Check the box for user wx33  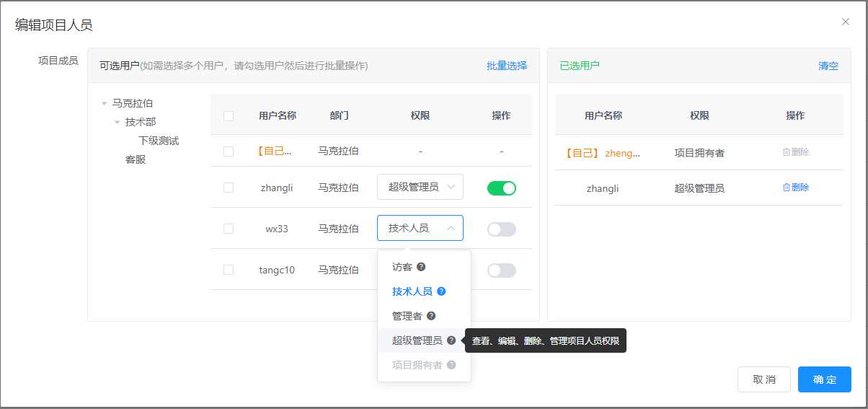click(x=229, y=229)
